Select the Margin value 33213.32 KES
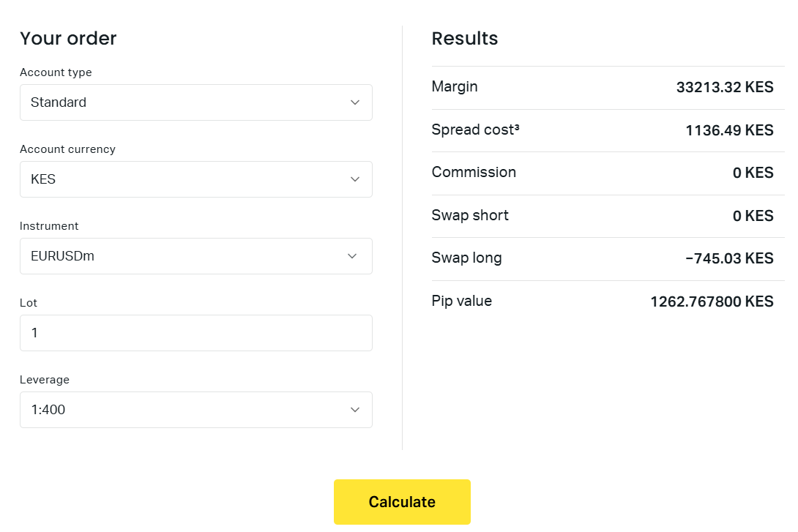The height and width of the screenshot is (532, 798). 724,88
